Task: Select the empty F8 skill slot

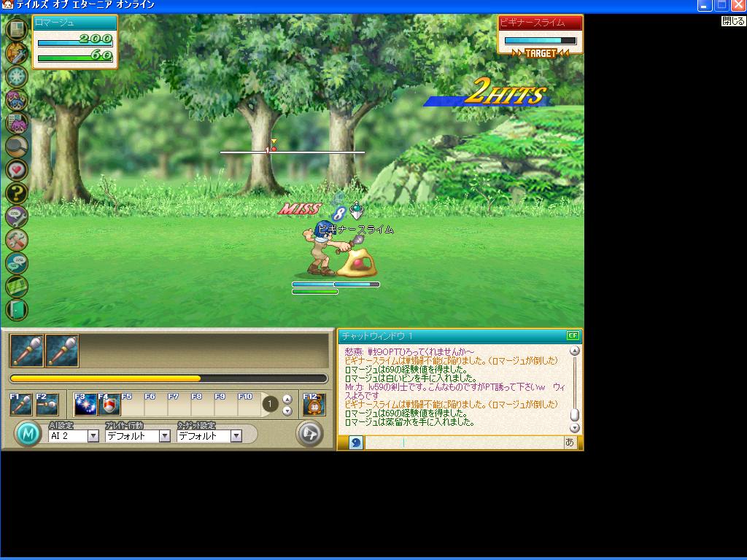Action: tap(203, 404)
